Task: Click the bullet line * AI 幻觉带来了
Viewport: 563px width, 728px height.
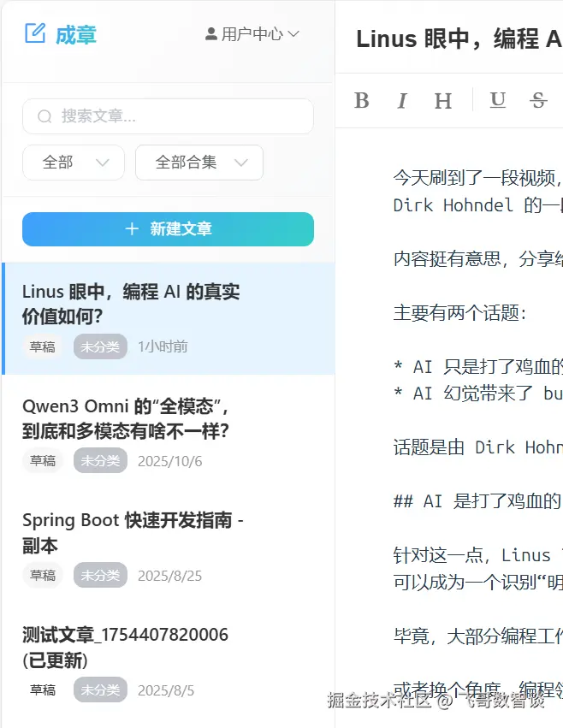Action: 478,394
